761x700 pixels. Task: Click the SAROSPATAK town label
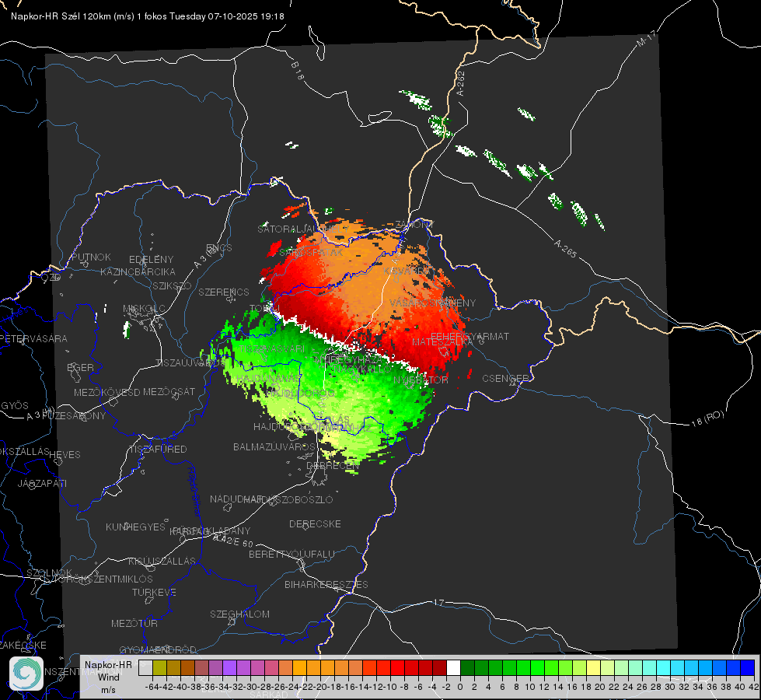[x=311, y=253]
